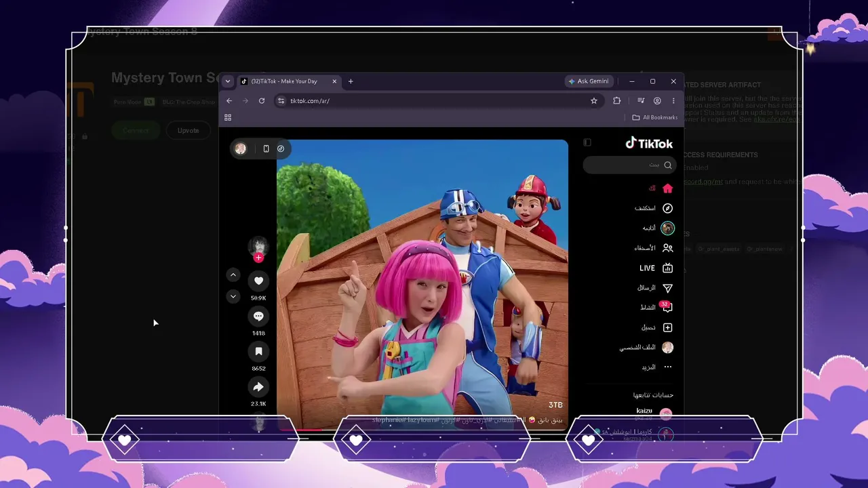
Task: Click the TikTok icon in floating player bar
Action: click(x=281, y=148)
